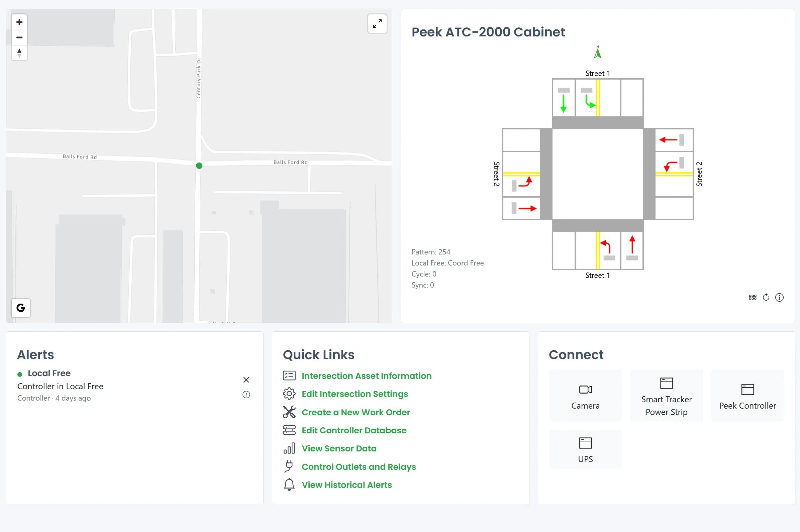Open View Historical Alerts link
The image size is (800, 532).
click(x=347, y=485)
